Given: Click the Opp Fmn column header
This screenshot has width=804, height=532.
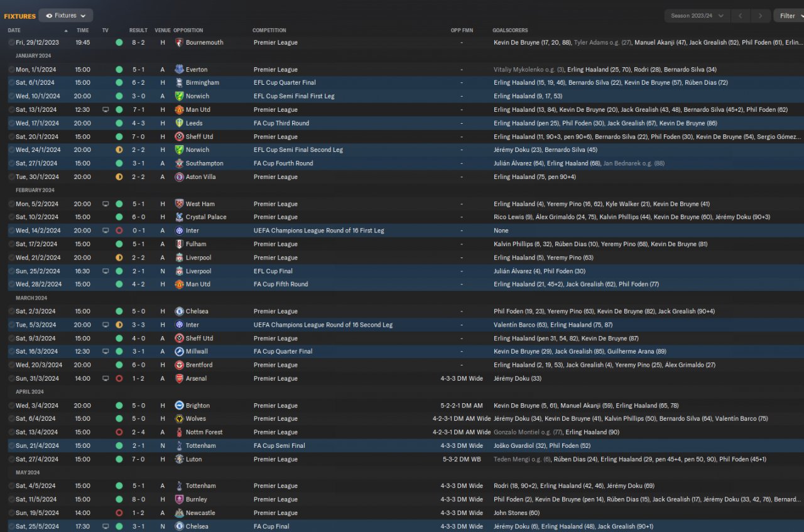Looking at the screenshot, I should [x=461, y=30].
